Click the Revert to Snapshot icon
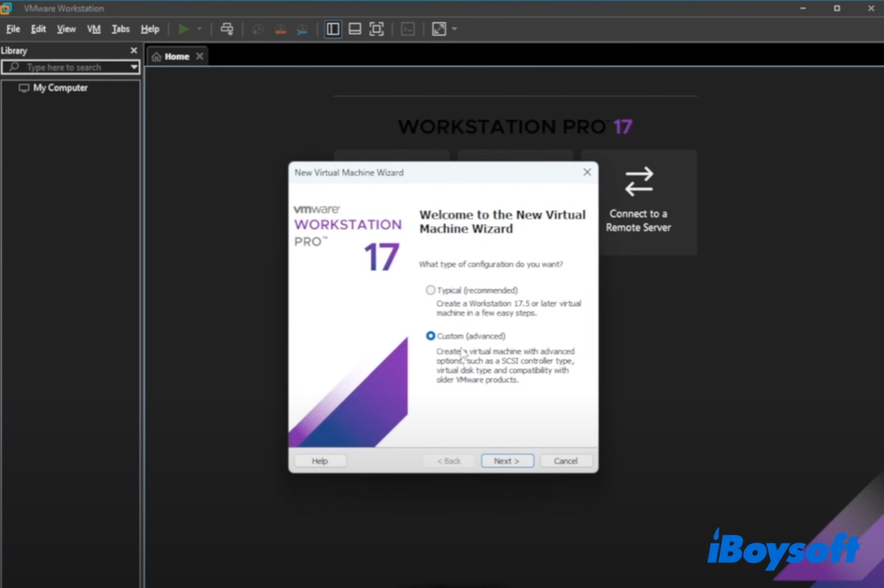This screenshot has width=884, height=588. 280,29
